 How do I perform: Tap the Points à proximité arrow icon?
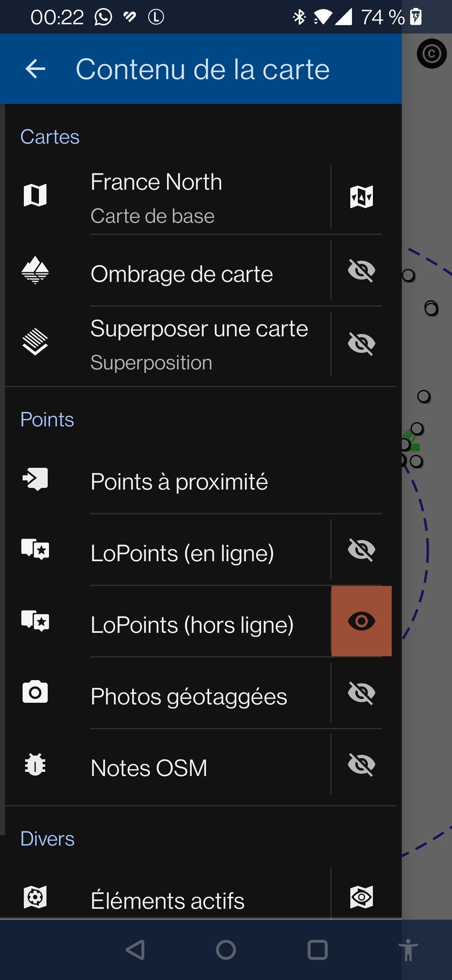point(35,479)
